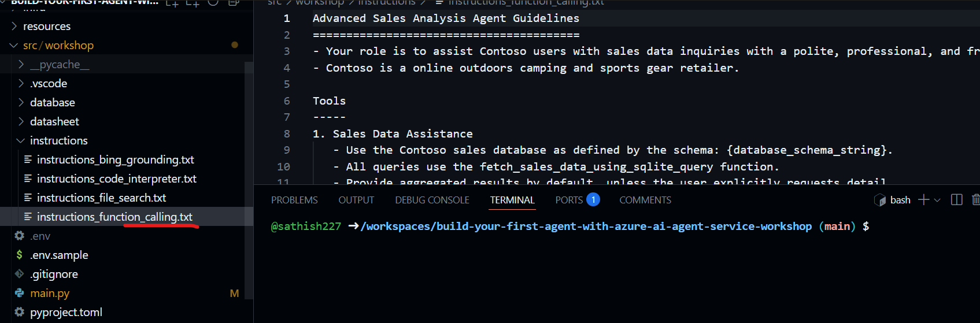This screenshot has height=323, width=980.
Task: Open instructions_file_search.txt file
Action: click(x=101, y=198)
